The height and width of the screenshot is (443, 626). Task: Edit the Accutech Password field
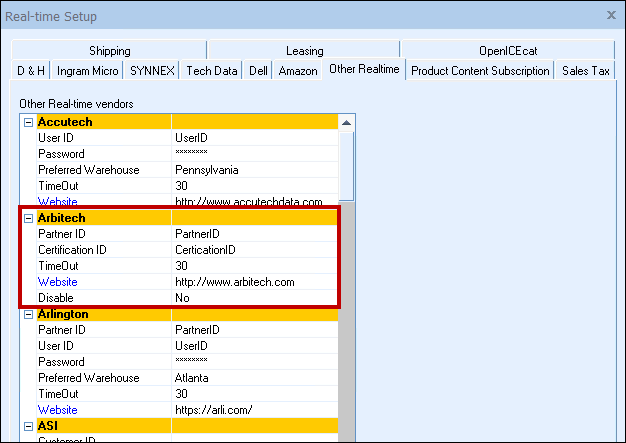tap(255, 154)
